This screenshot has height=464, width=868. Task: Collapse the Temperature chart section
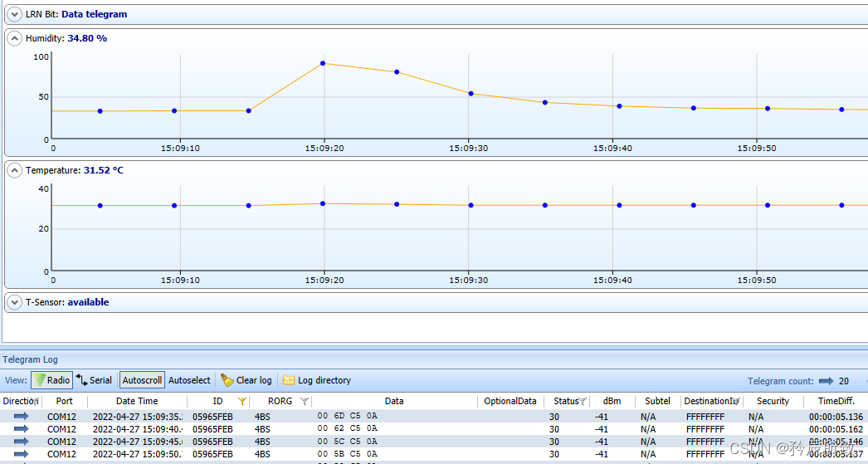pyautogui.click(x=14, y=170)
